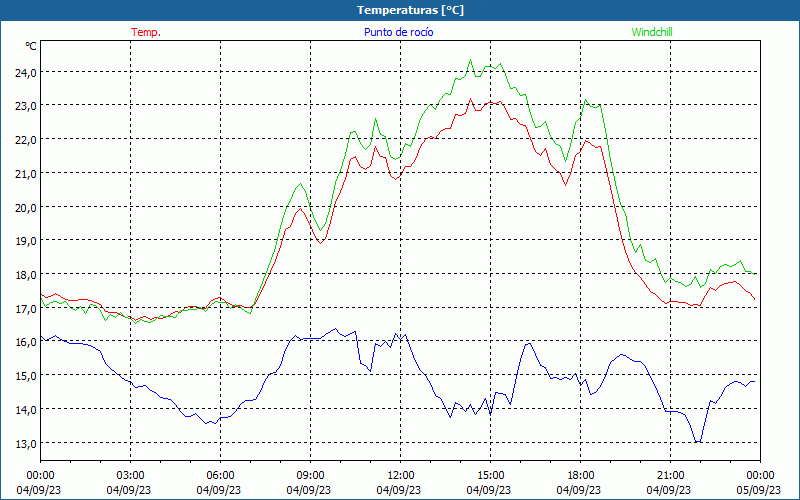
Task: Click the 19,0 y-axis value
Action: coord(26,241)
